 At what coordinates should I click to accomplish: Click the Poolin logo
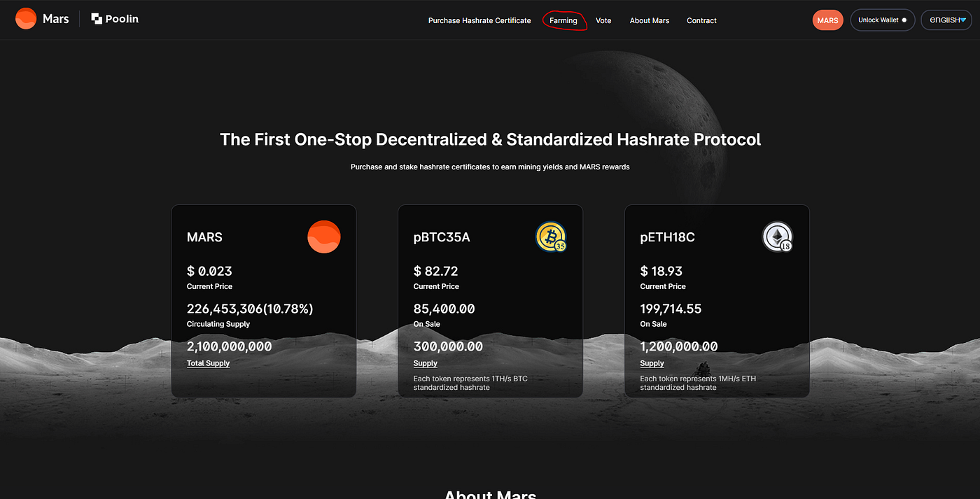(x=114, y=18)
